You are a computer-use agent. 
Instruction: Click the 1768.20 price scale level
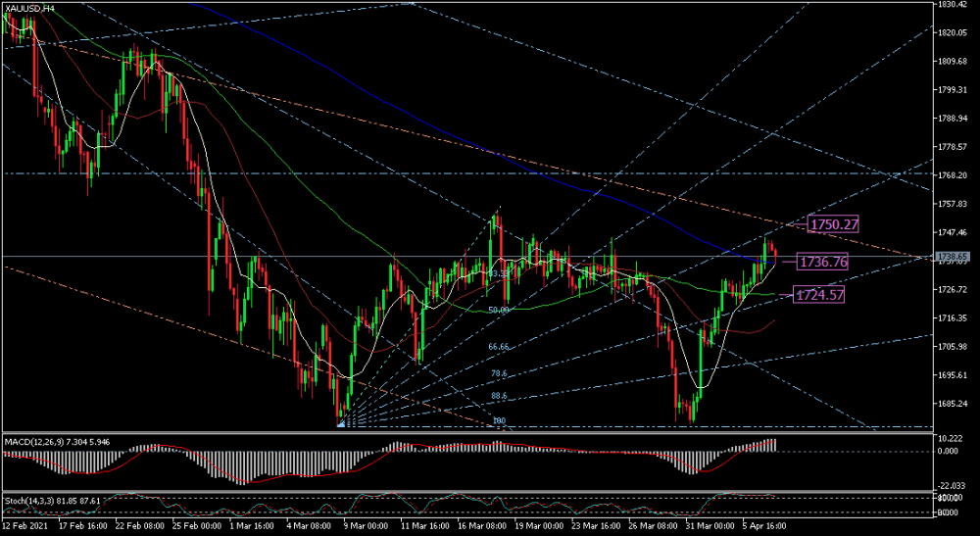[x=951, y=175]
